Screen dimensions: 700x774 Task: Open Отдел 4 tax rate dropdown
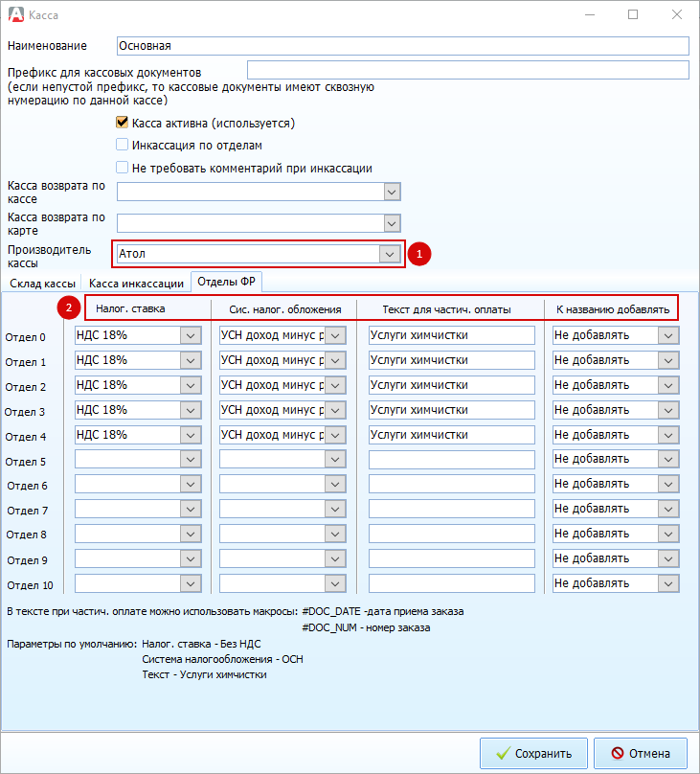pos(191,435)
